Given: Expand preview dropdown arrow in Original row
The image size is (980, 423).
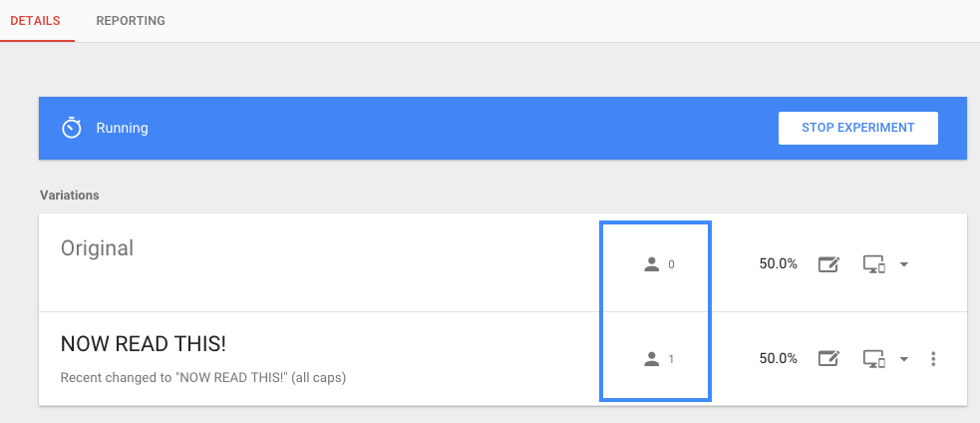Looking at the screenshot, I should [904, 264].
